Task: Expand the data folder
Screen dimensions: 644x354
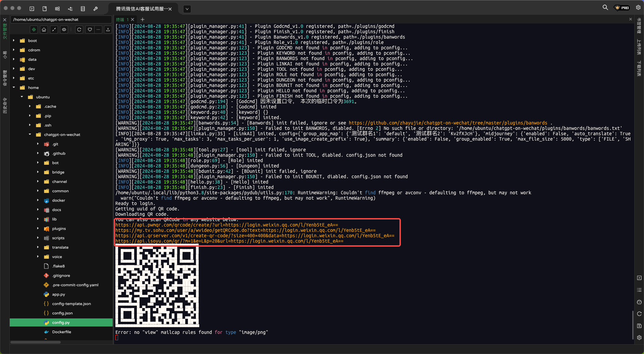Action: click(x=14, y=59)
